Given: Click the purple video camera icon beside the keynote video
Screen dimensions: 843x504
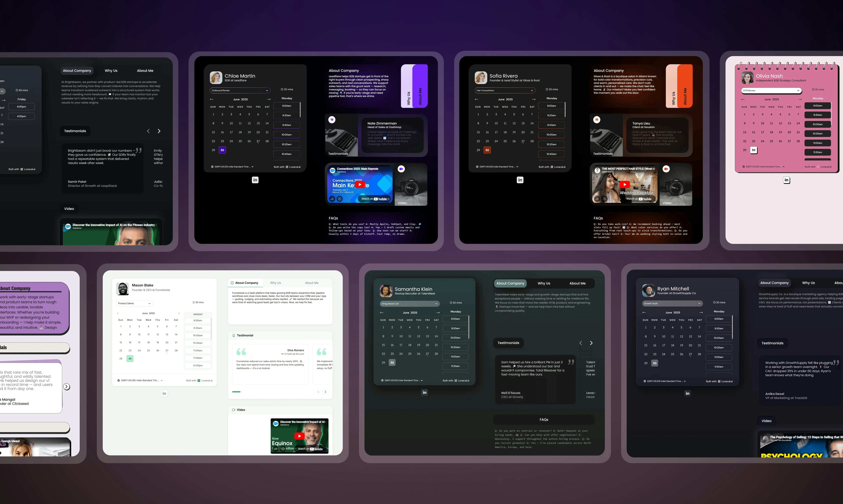Looking at the screenshot, I should (401, 169).
